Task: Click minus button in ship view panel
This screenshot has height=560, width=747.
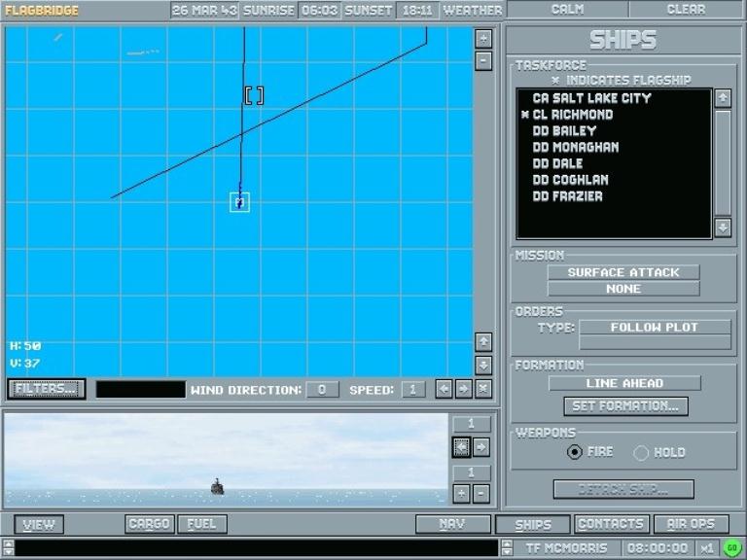Action: point(481,493)
